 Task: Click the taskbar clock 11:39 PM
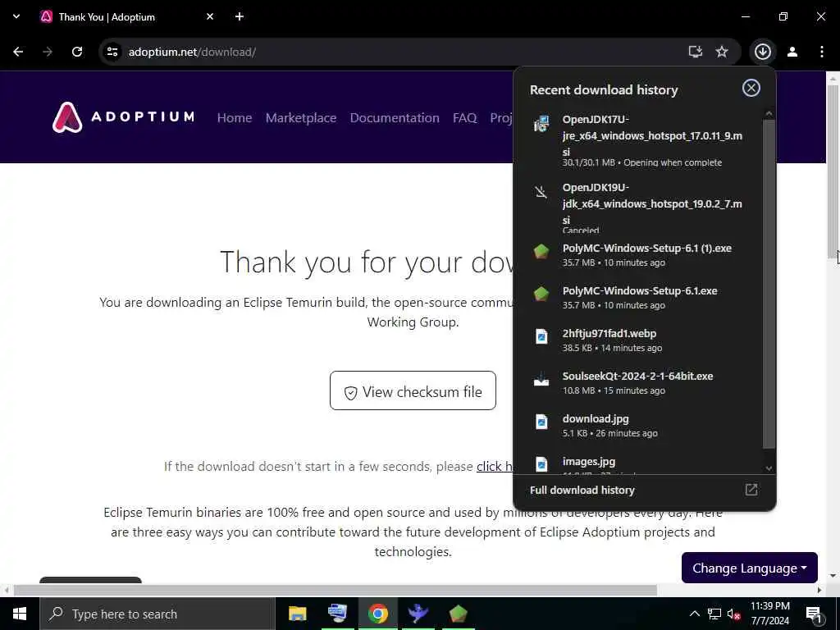click(769, 606)
